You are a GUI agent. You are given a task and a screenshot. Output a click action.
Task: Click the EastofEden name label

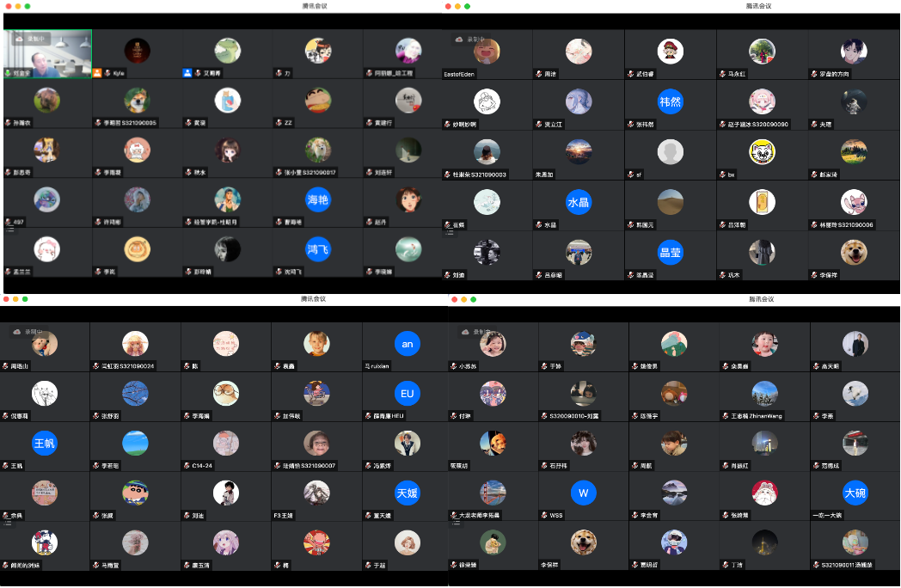point(459,74)
